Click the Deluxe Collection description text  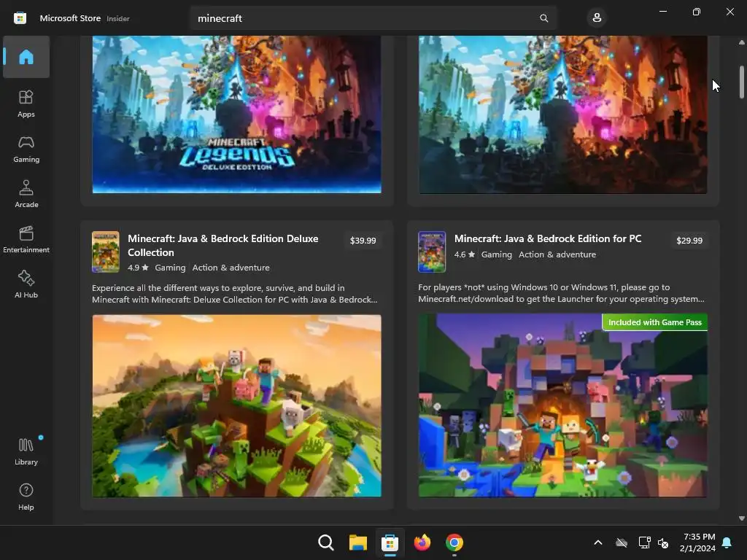tap(234, 294)
